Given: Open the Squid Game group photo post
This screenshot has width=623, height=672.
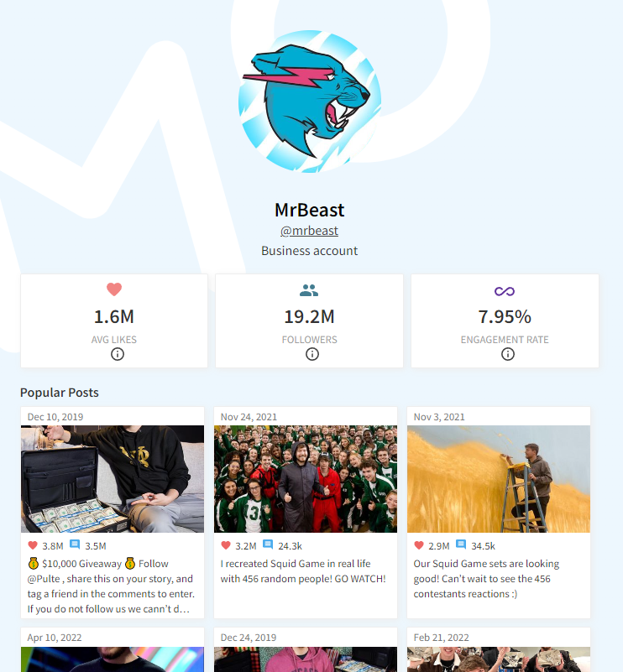Looking at the screenshot, I should click(306, 479).
